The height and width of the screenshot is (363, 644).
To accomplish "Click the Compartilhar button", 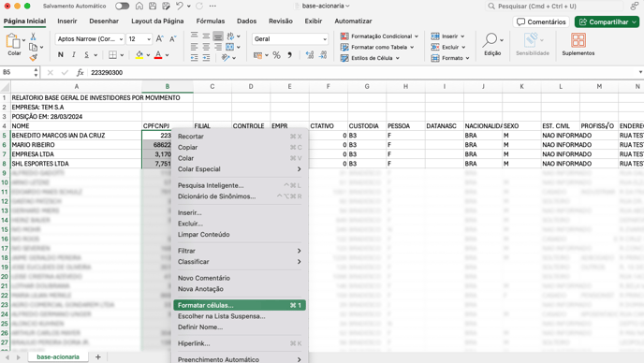I will [x=607, y=22].
